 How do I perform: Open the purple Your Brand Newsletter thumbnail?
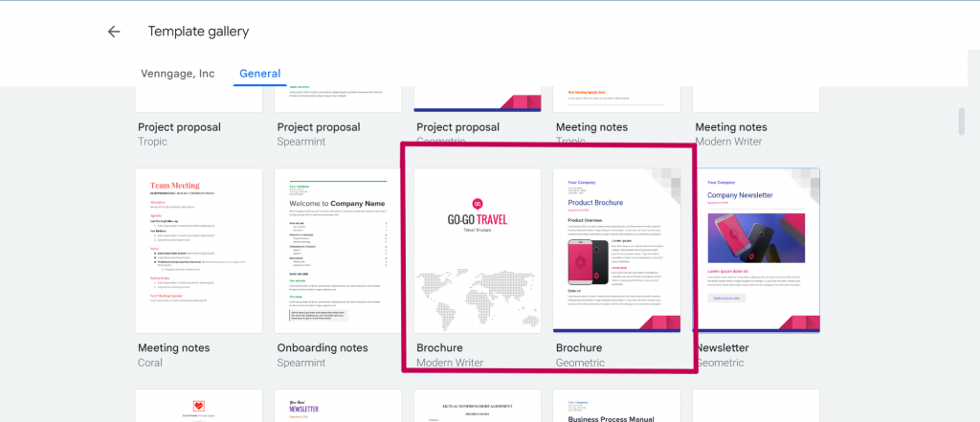(338, 406)
